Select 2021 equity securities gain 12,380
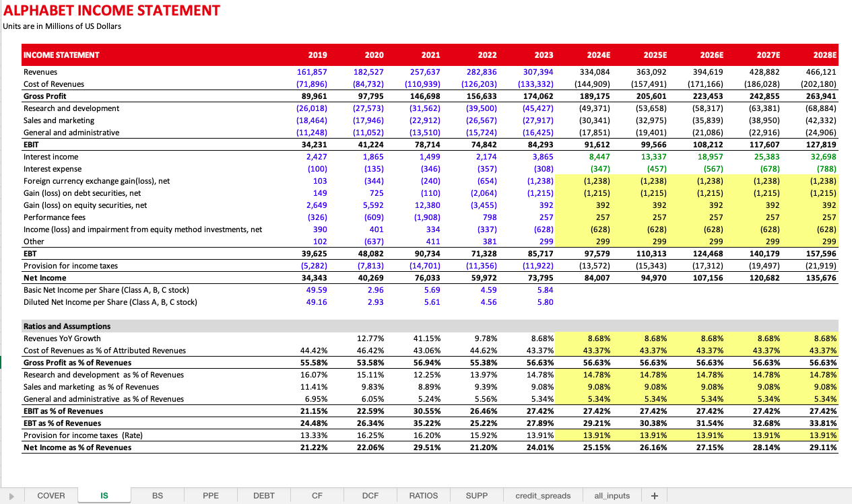Screen dimensions: 852x504 pyautogui.click(x=428, y=205)
